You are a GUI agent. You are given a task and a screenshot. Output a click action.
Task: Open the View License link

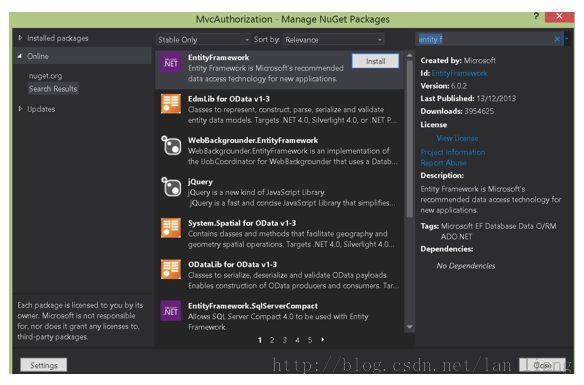[457, 138]
